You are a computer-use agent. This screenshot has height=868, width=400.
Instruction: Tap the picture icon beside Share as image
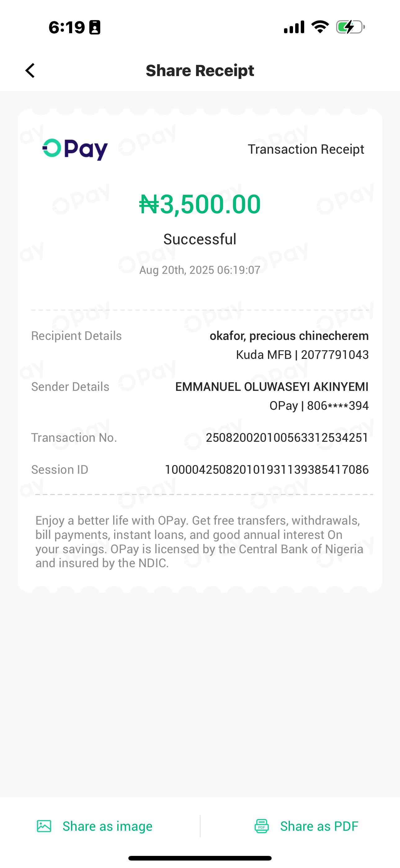[x=44, y=826]
